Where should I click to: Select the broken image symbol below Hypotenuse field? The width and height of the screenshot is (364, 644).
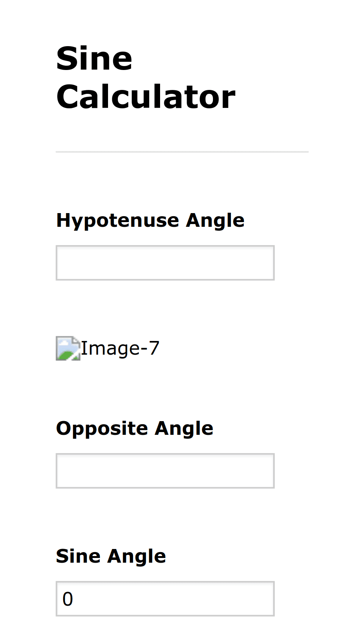67,348
